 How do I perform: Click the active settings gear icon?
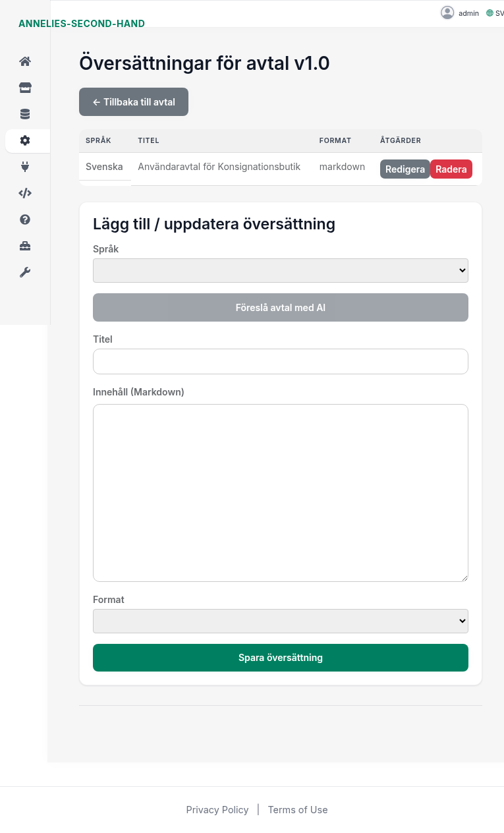click(x=24, y=140)
